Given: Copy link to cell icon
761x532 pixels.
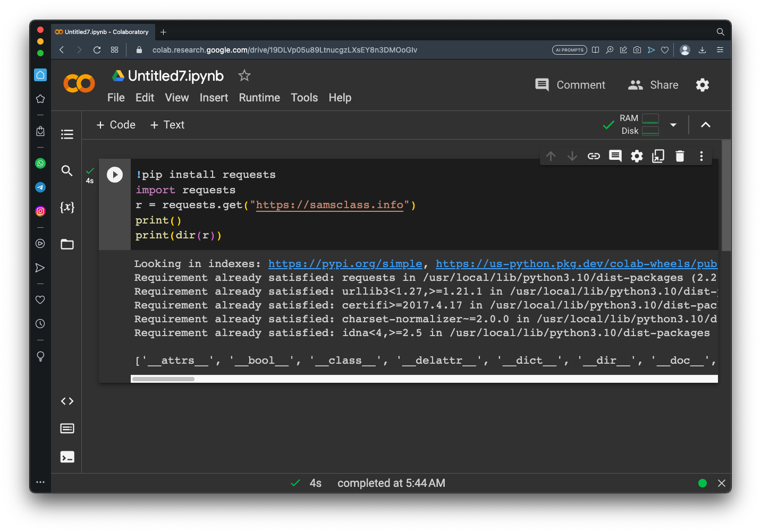Looking at the screenshot, I should [594, 156].
